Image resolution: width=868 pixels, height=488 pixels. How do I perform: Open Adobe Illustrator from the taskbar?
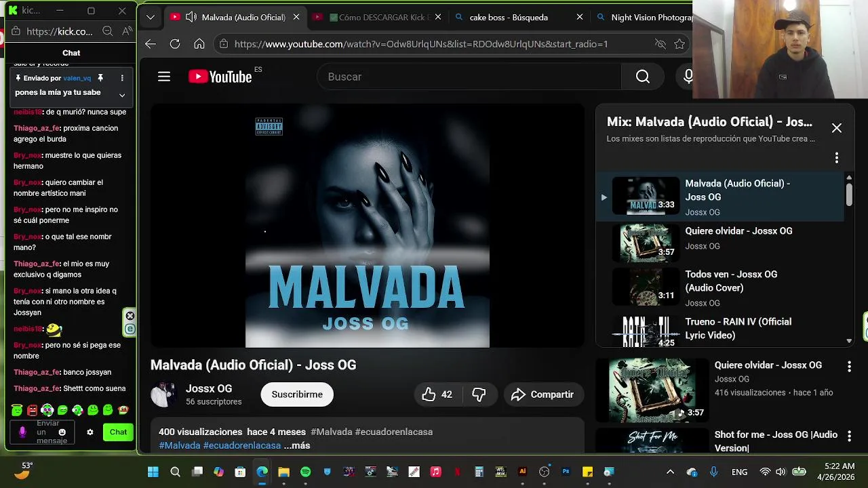pos(522,472)
